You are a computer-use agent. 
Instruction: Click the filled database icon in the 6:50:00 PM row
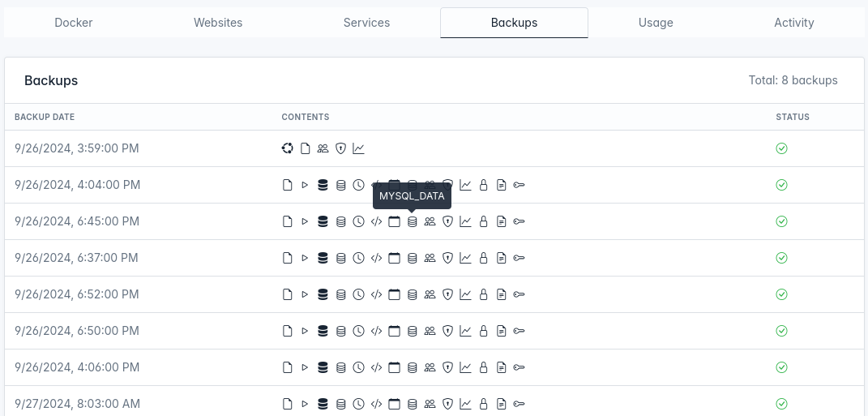[323, 331]
